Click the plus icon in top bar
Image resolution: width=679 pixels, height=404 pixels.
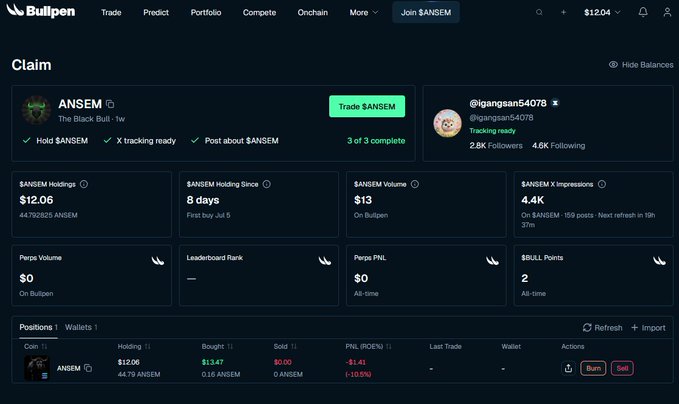563,13
